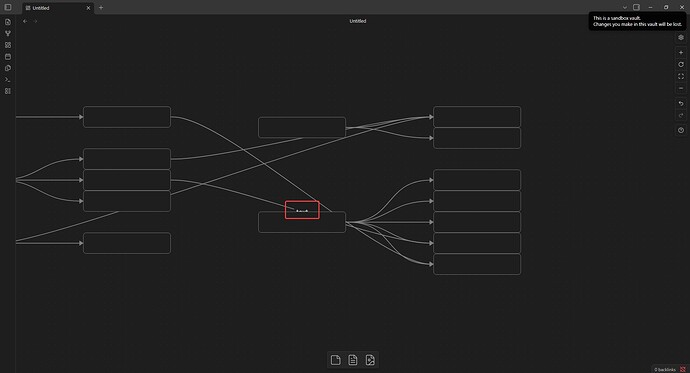This screenshot has width=690, height=373.
Task: Add note from vault to canvas
Action: click(352, 360)
